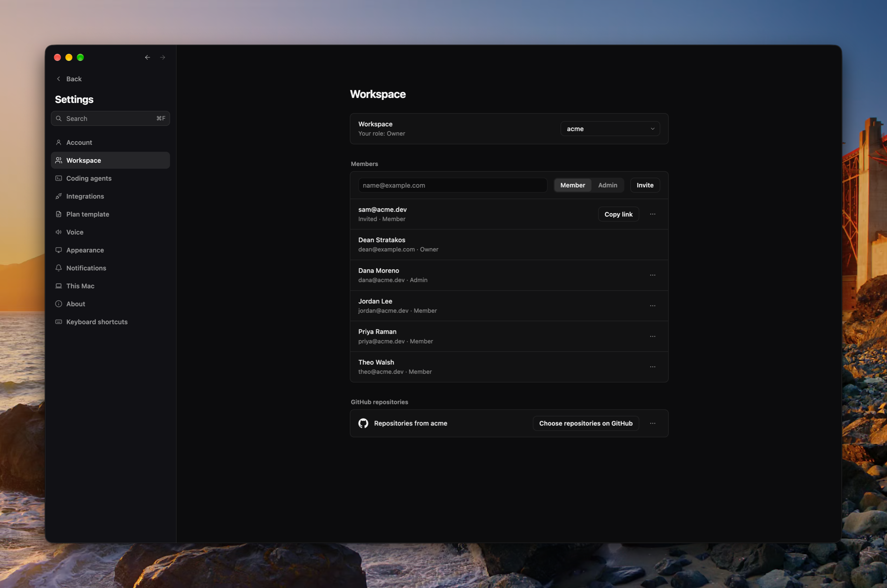The width and height of the screenshot is (887, 588).
Task: Click the This Mac laptop icon
Action: pyautogui.click(x=59, y=286)
